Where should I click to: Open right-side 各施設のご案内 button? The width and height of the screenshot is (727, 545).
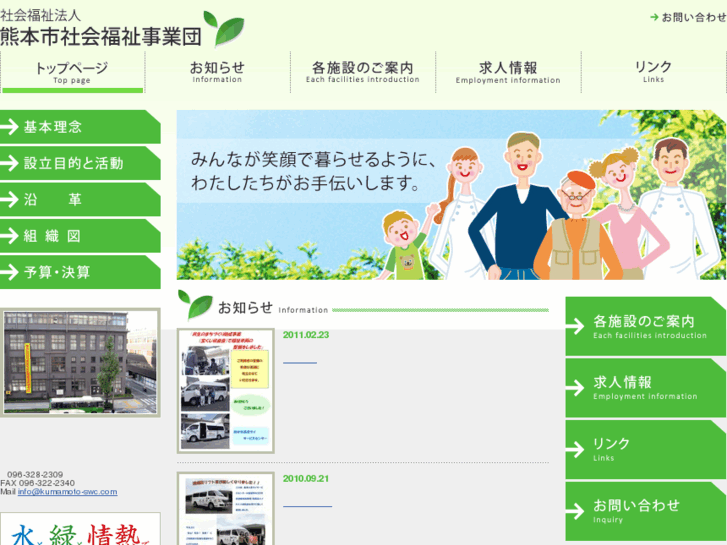point(645,327)
